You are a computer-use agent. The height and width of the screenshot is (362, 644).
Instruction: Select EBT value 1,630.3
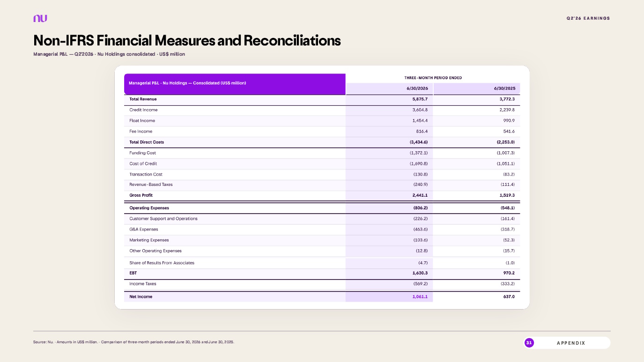(420, 273)
